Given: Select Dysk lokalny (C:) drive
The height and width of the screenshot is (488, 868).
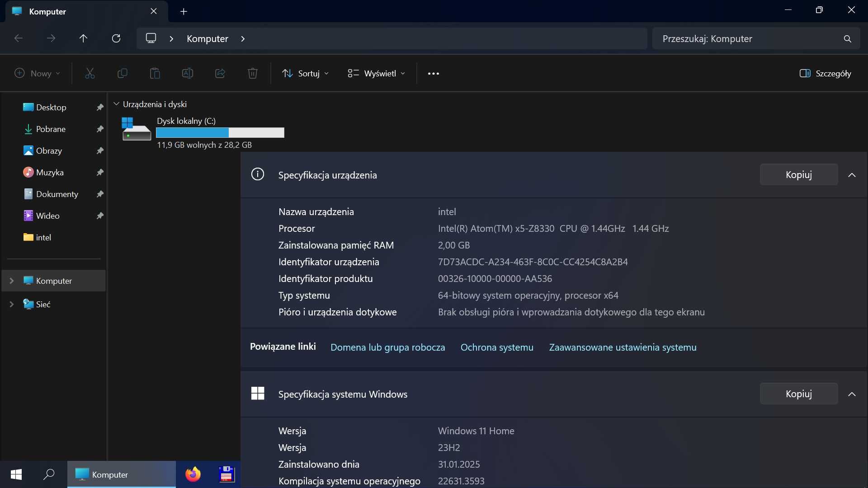Looking at the screenshot, I should [203, 132].
